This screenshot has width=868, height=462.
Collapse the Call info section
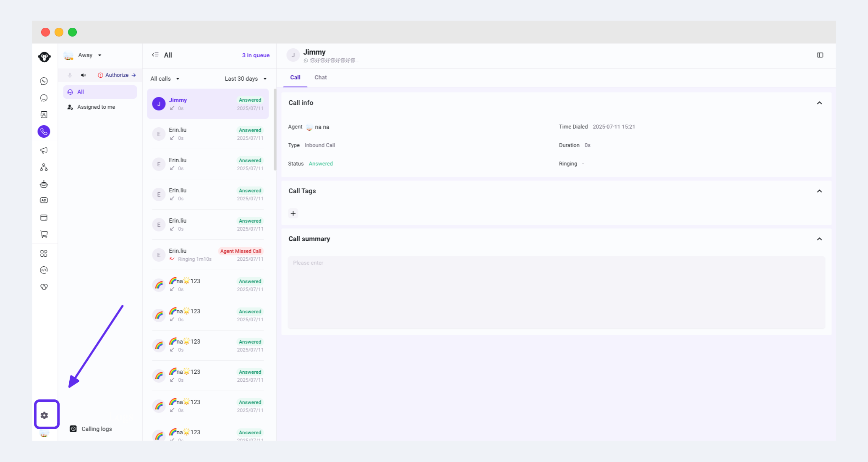click(x=819, y=103)
